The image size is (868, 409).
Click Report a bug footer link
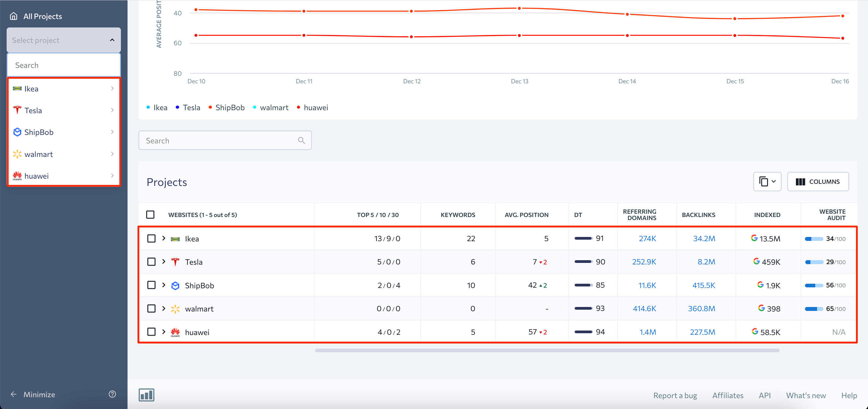coord(675,395)
